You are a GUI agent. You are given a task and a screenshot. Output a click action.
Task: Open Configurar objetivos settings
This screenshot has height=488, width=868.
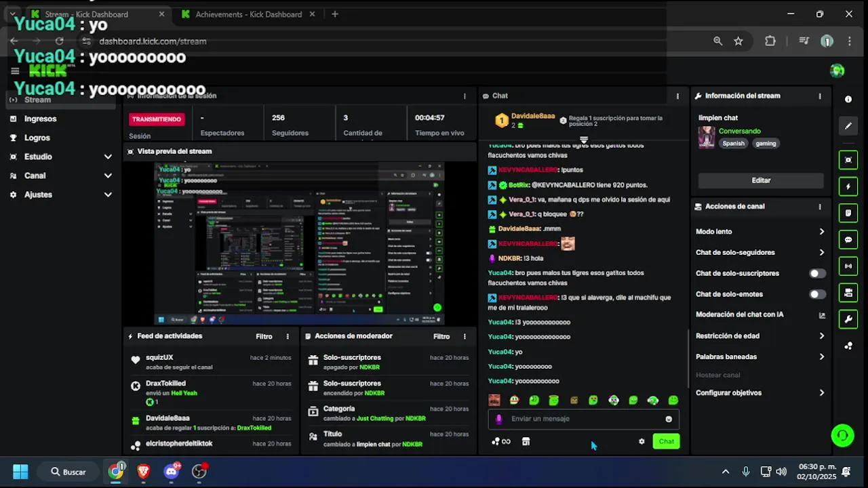point(760,393)
